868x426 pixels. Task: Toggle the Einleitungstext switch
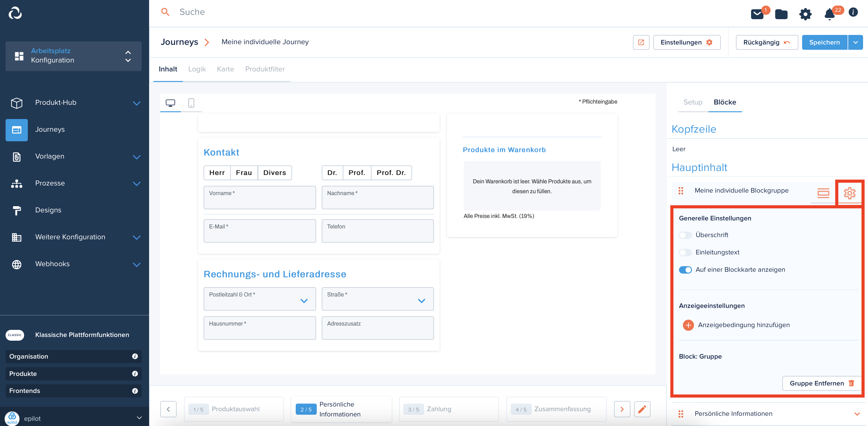[685, 252]
